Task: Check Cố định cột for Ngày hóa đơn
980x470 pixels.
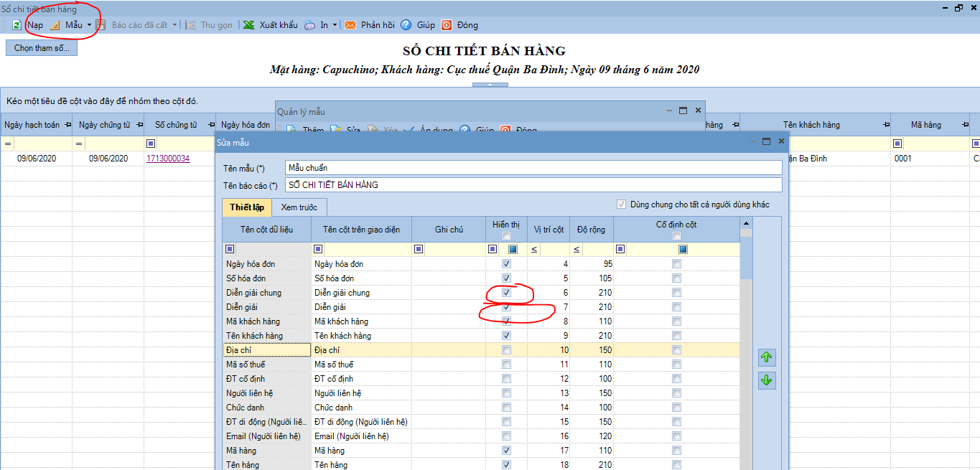Action: (676, 264)
